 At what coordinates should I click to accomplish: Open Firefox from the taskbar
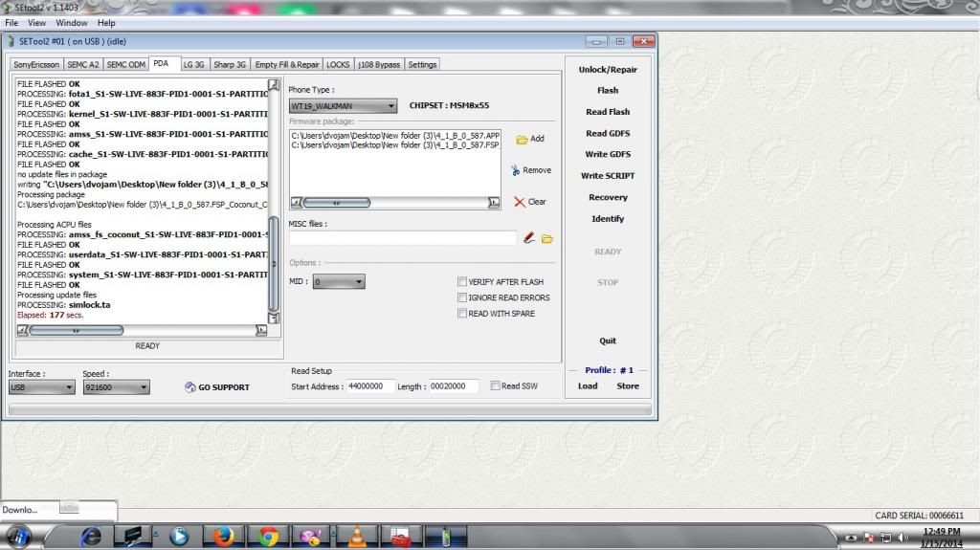(x=223, y=537)
